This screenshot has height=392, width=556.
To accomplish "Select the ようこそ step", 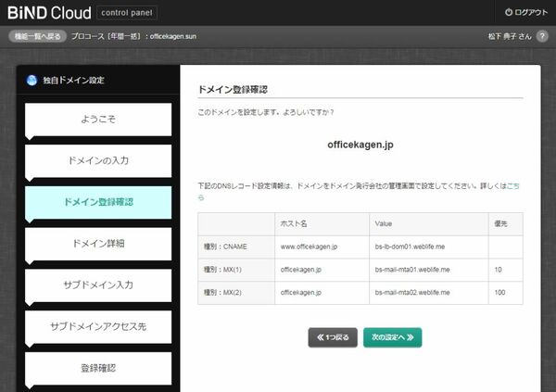I will (98, 120).
